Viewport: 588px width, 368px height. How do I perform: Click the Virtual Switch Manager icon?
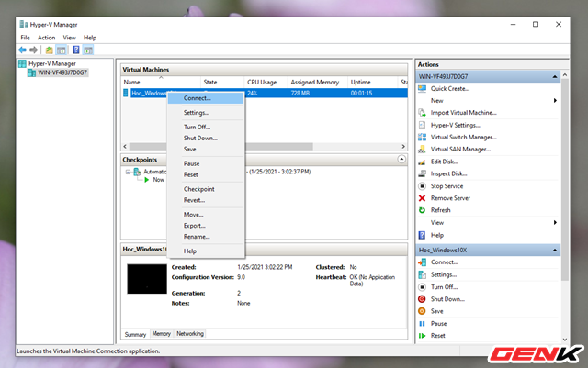pos(423,137)
